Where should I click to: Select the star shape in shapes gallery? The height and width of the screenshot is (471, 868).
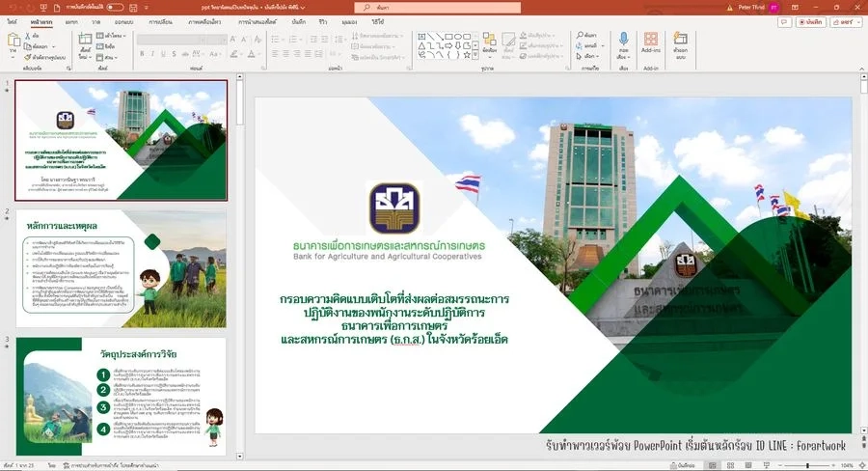click(x=467, y=55)
